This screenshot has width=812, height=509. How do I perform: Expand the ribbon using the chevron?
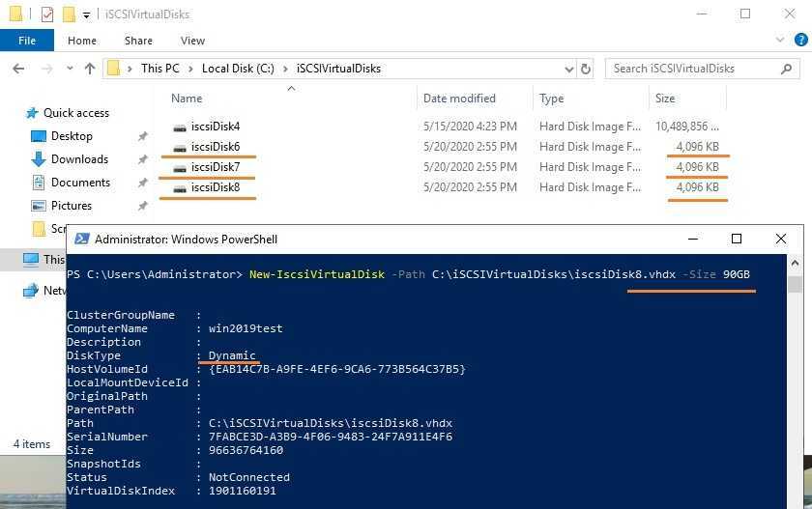click(779, 41)
